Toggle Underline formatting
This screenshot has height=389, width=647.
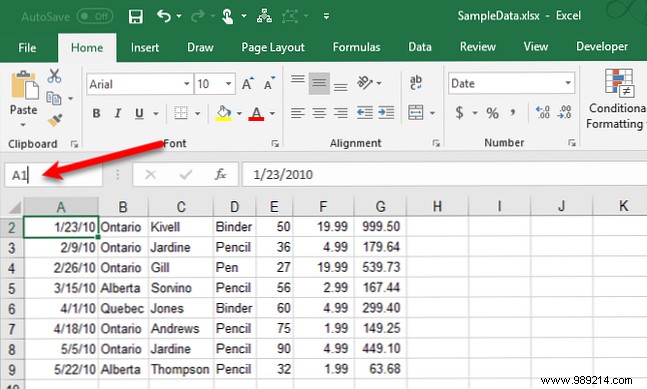139,113
